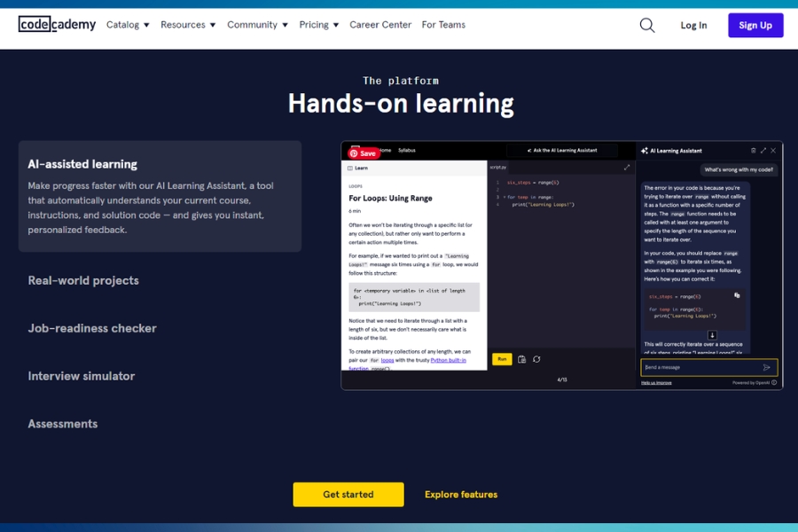This screenshot has height=532, width=798.
Task: Close the AI Learning Assistant panel in preview
Action: 773,151
